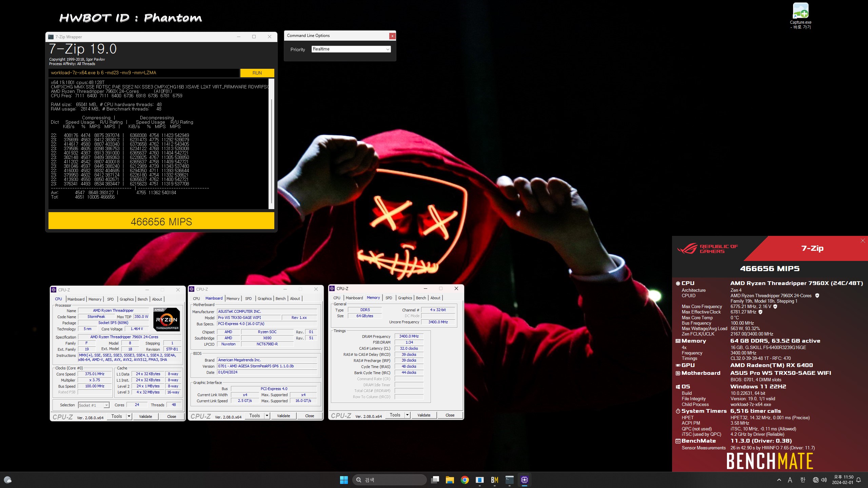Select the purple CPU-Z taskbar icon
The width and height of the screenshot is (868, 488).
pos(525,480)
